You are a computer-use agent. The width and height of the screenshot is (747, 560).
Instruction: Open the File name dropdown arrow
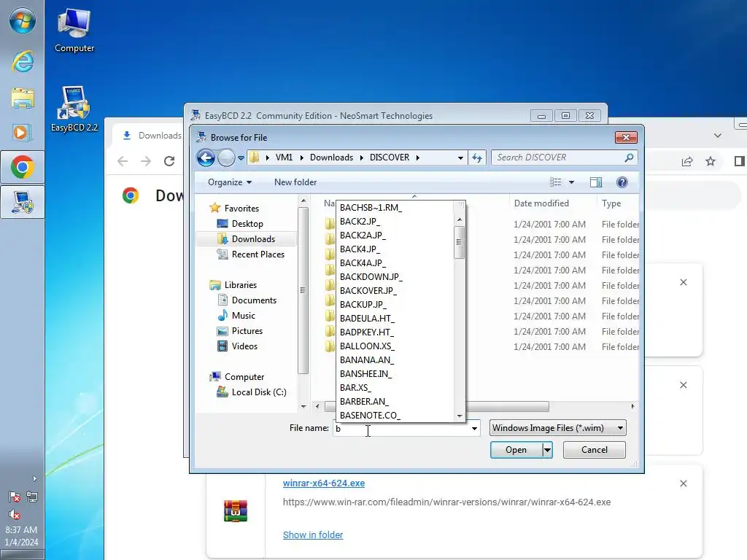tap(474, 428)
